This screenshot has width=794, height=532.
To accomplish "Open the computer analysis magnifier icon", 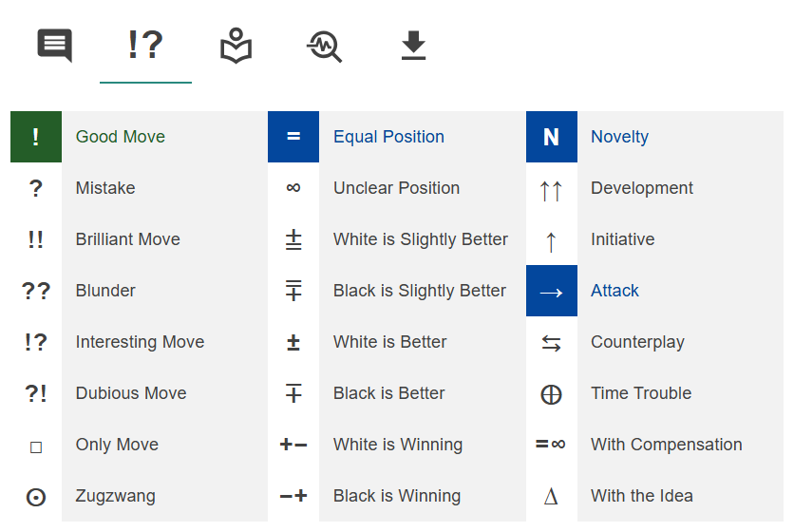I will 324,45.
